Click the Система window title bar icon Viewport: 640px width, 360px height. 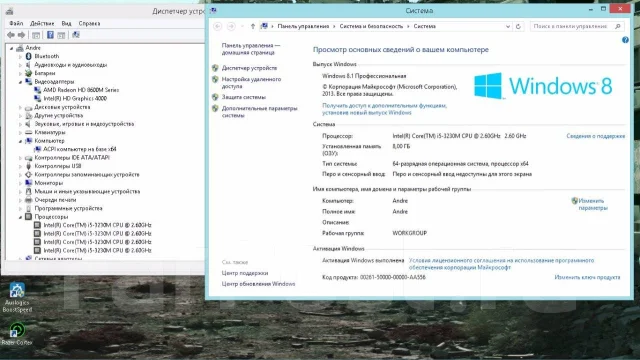pyautogui.click(x=213, y=10)
